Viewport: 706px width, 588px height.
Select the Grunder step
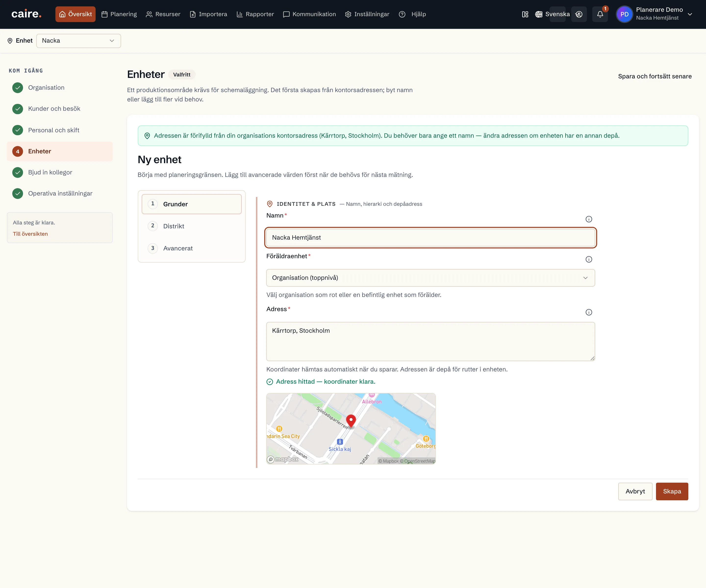(191, 204)
